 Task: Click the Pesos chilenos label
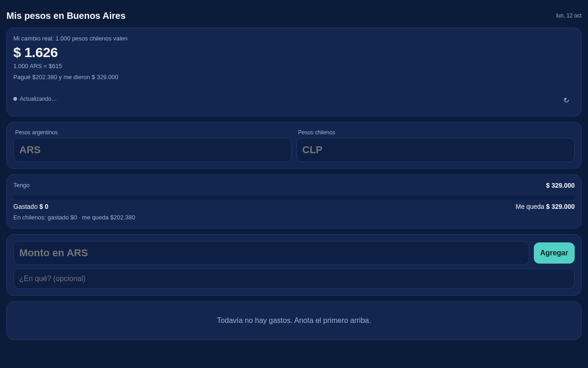(317, 132)
